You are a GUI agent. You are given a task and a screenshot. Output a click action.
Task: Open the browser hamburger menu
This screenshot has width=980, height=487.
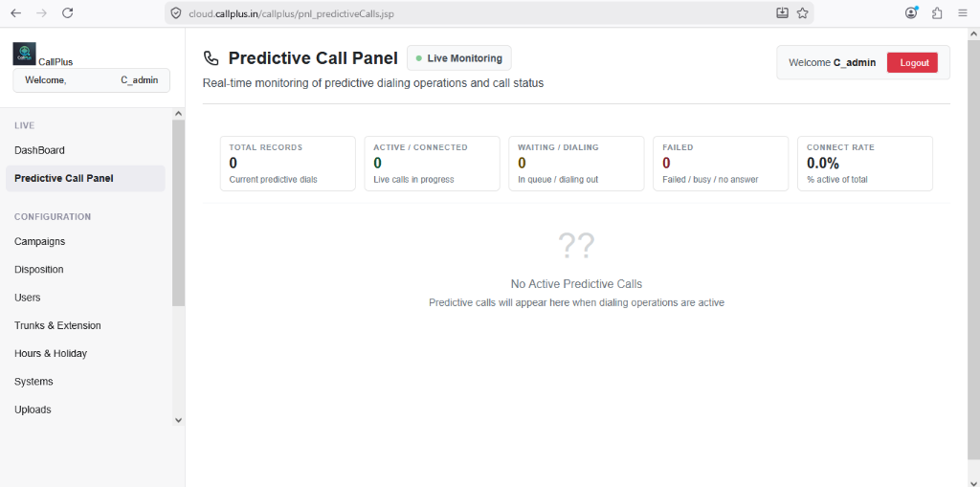click(x=963, y=12)
